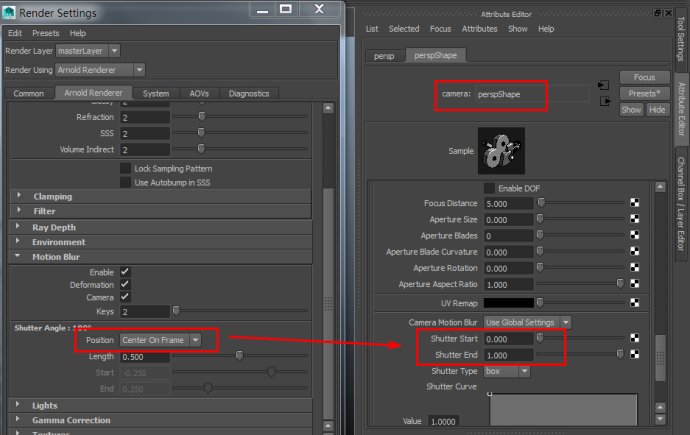The width and height of the screenshot is (690, 435).
Task: Click the map button beside UV Remap
Action: click(634, 303)
